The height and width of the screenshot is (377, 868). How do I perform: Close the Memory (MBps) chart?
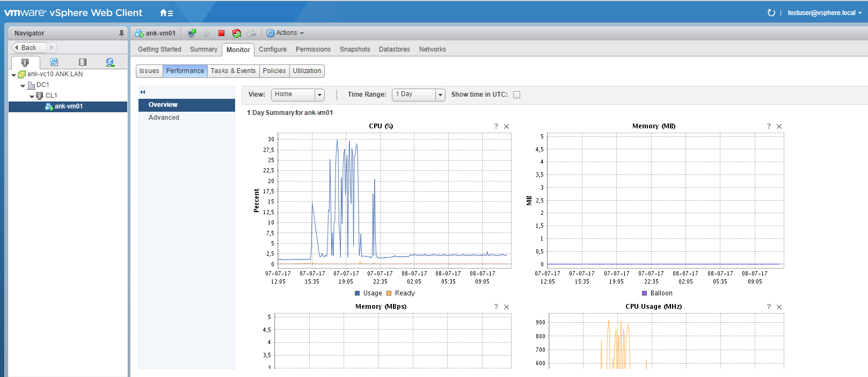(506, 307)
